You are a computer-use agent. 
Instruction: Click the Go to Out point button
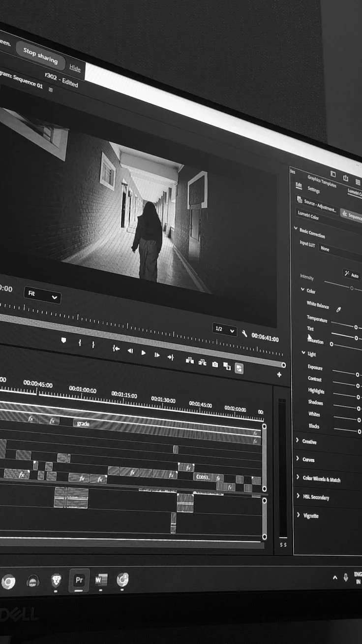(171, 357)
